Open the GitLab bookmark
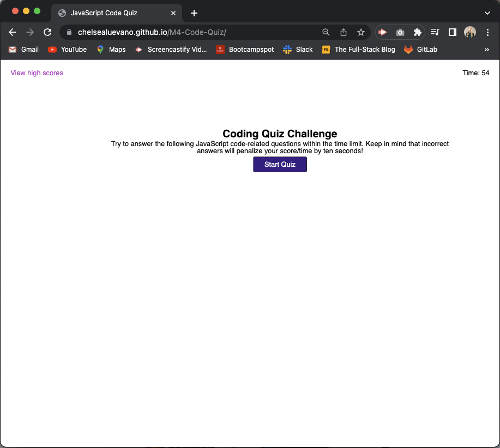 tap(420, 50)
